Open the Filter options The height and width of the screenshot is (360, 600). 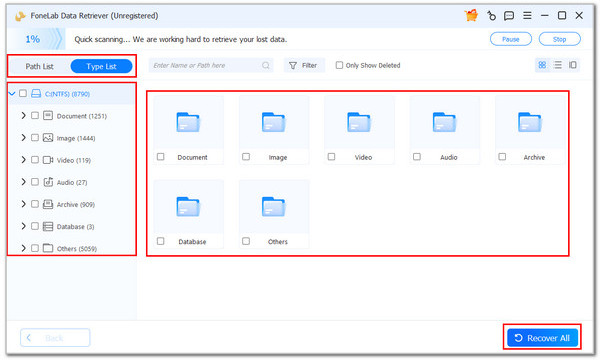[304, 65]
